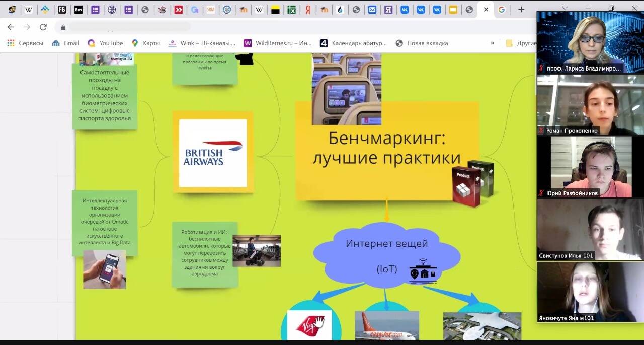Toggle muted mic for Юрий Разбойников
The width and height of the screenshot is (644, 345).
click(x=542, y=193)
